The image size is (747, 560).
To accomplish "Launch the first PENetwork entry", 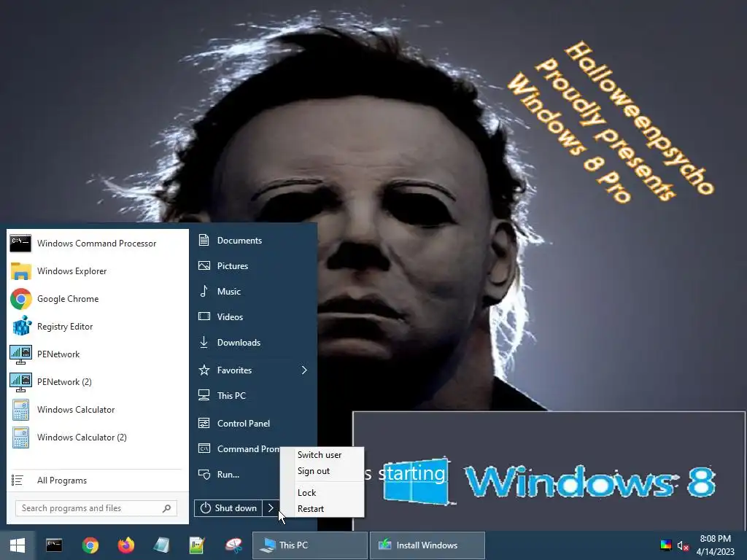I will [x=97, y=354].
